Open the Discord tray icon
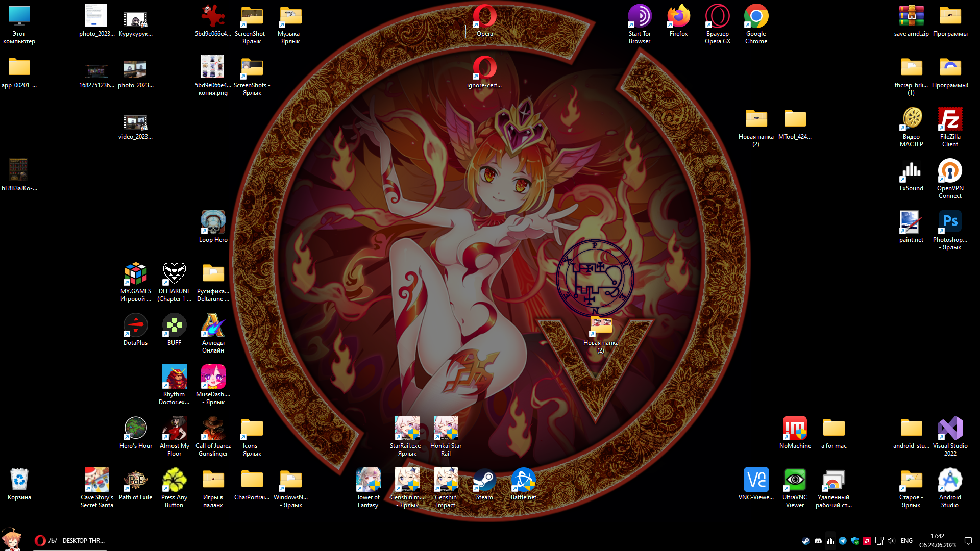Viewport: 980px width, 551px height. tap(818, 541)
